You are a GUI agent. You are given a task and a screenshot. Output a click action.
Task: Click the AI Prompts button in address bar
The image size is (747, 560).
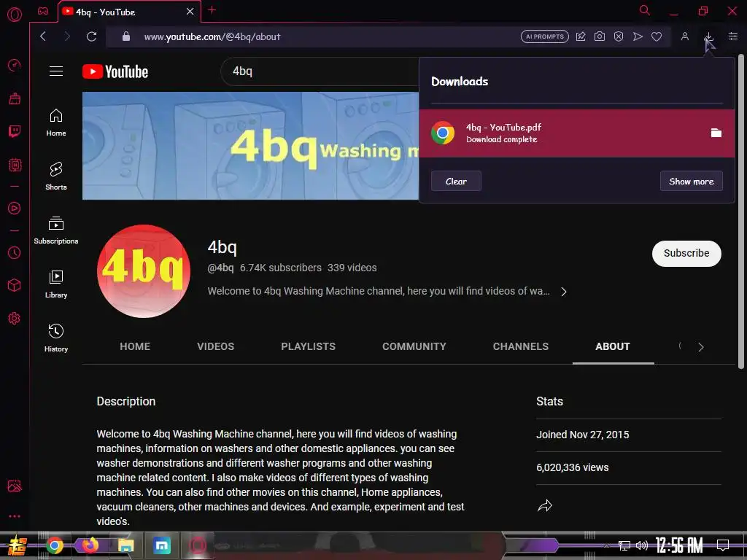[x=544, y=36]
